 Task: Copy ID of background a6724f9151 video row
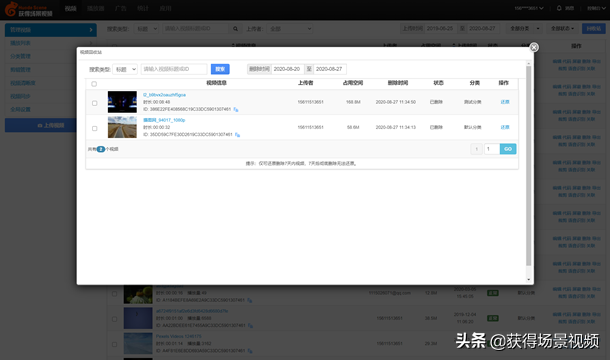tap(250, 325)
